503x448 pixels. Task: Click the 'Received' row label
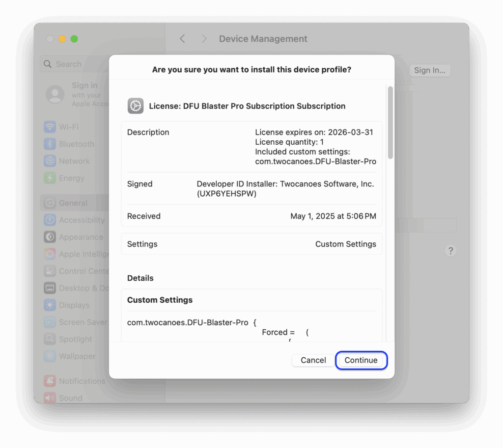(x=144, y=216)
